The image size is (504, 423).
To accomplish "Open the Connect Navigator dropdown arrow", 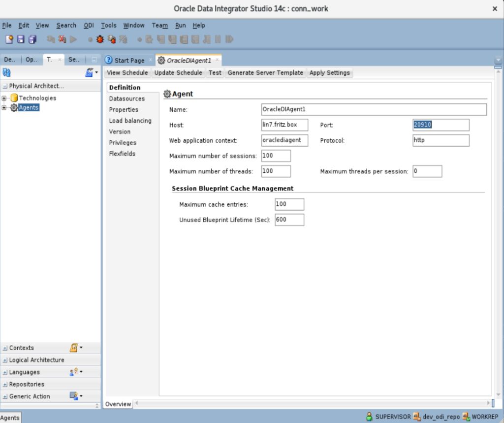I will tap(96, 72).
